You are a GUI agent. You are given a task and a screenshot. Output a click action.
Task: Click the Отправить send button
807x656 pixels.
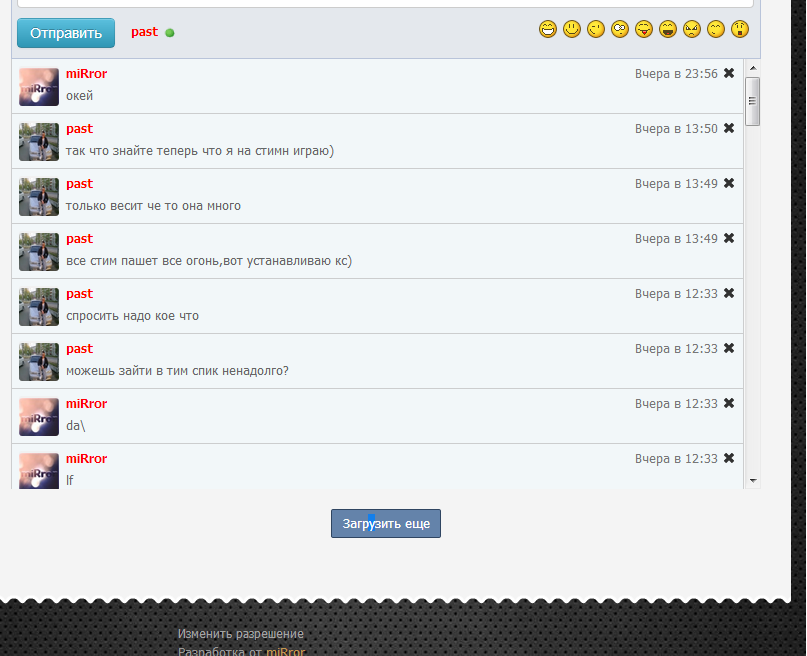coord(66,33)
